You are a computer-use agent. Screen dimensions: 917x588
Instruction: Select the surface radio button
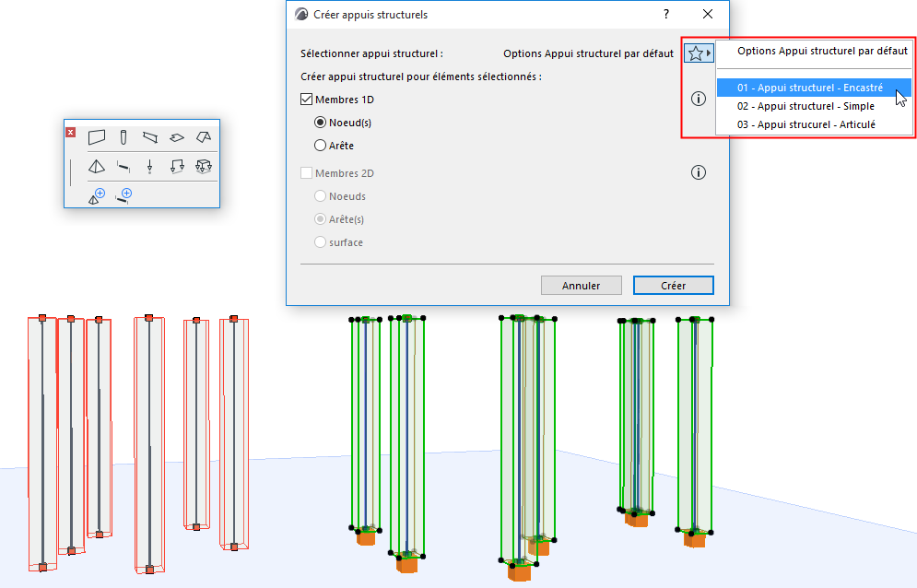tap(320, 242)
